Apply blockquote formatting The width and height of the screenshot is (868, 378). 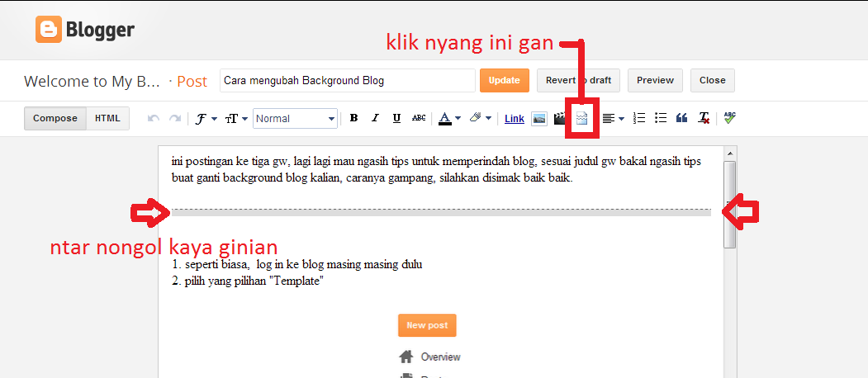point(682,118)
